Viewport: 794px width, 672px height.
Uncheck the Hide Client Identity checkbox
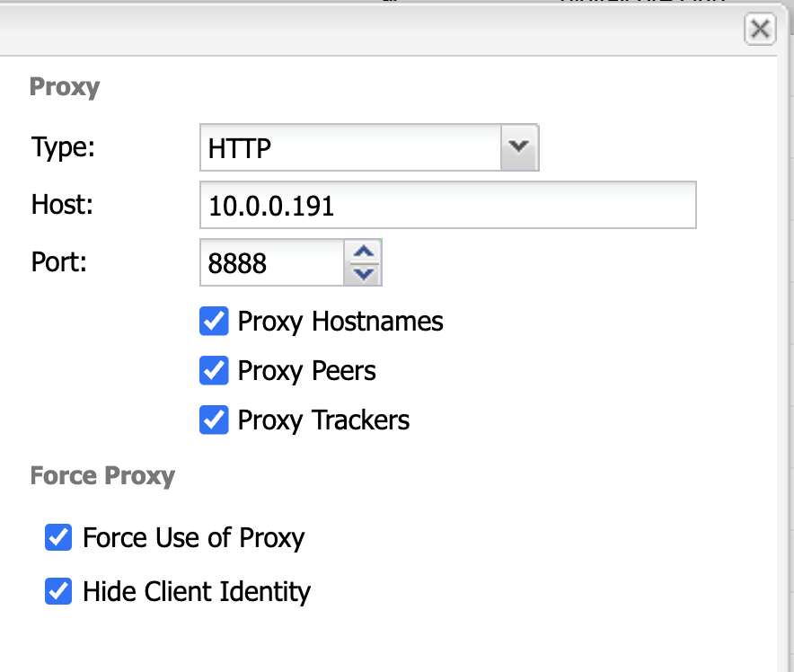click(x=58, y=591)
